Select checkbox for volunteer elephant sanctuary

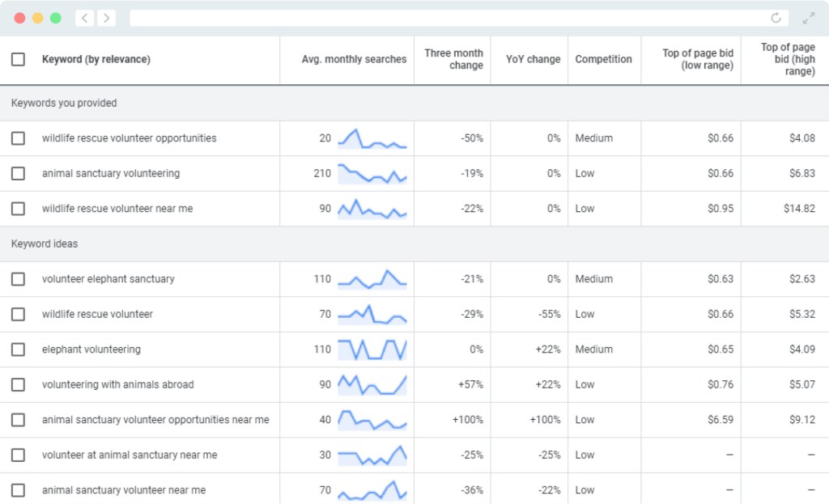[x=18, y=279]
